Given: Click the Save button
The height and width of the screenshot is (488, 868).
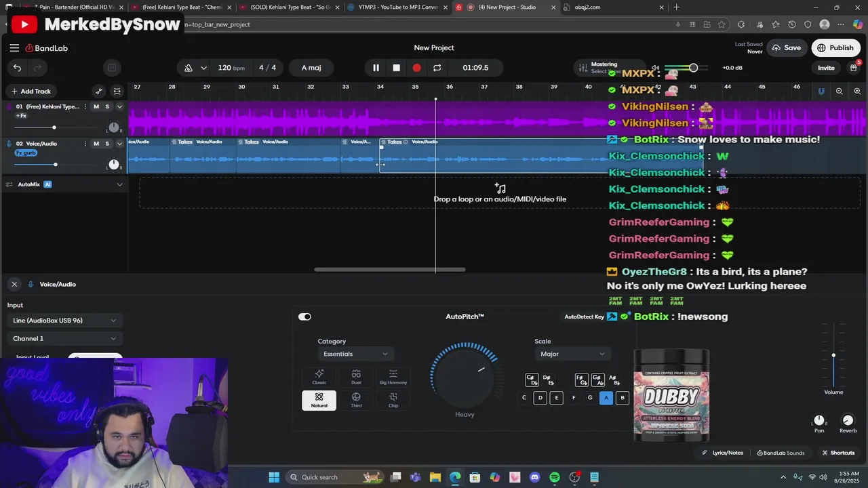Looking at the screenshot, I should coord(786,48).
